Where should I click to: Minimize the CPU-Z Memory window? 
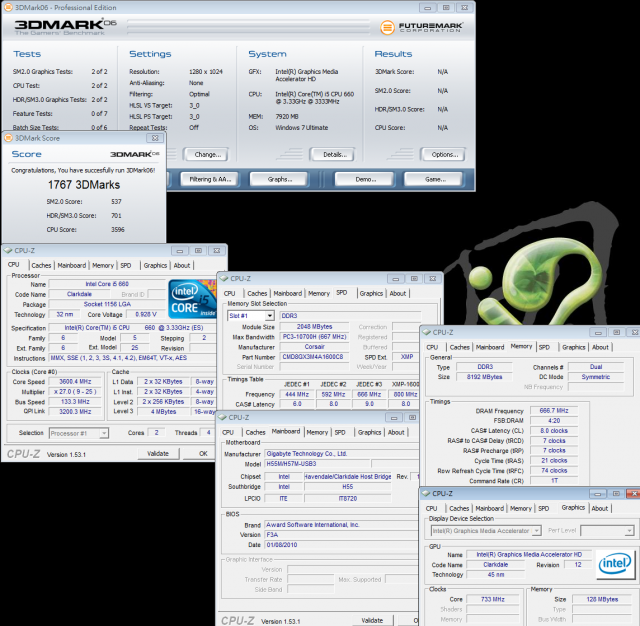tap(598, 333)
